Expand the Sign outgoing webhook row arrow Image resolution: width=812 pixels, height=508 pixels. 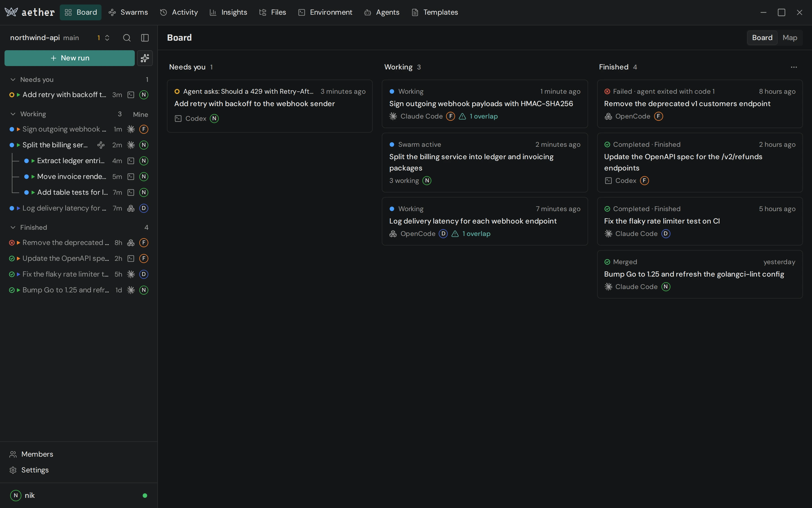[18, 129]
